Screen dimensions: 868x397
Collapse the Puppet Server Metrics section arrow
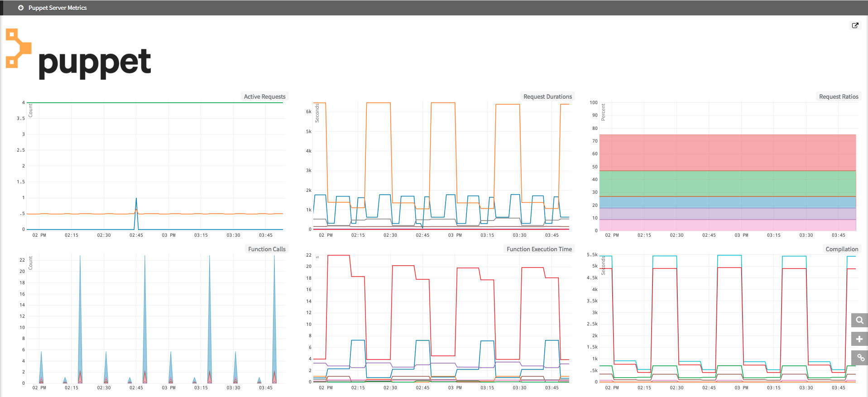(21, 8)
